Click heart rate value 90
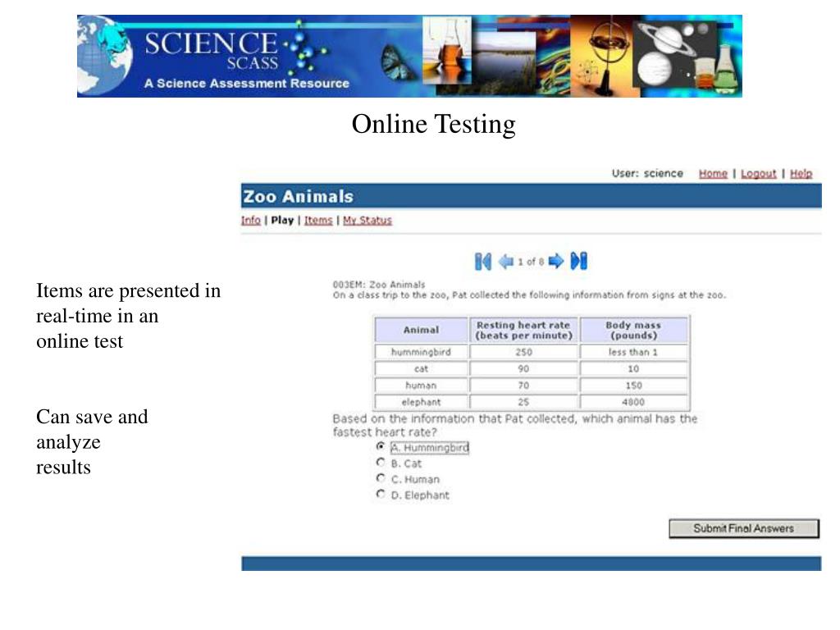Viewport: 840px width, 630px height. tap(524, 368)
